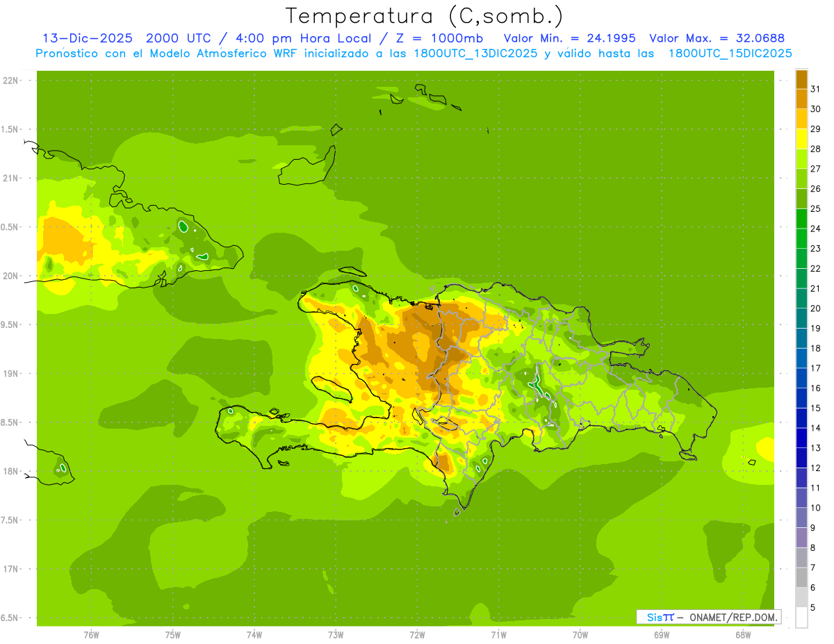Select the 6.5N latitude tick label
Image resolution: width=834 pixels, height=644 pixels.
[10, 618]
